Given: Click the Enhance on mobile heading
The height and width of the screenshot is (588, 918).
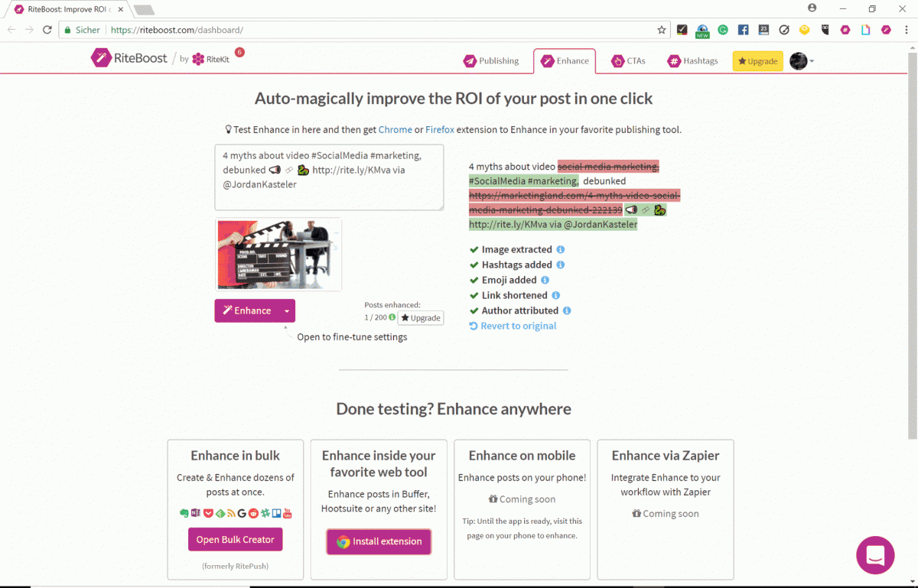Looking at the screenshot, I should (x=522, y=456).
